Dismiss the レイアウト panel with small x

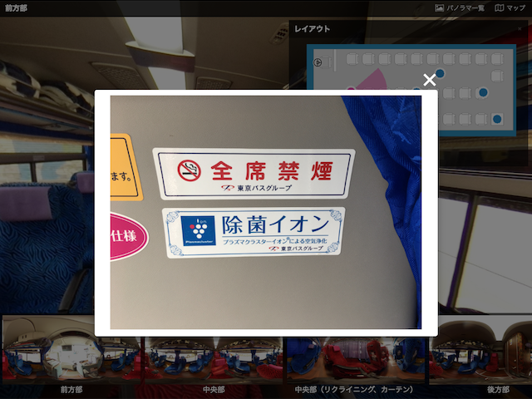coord(520,29)
